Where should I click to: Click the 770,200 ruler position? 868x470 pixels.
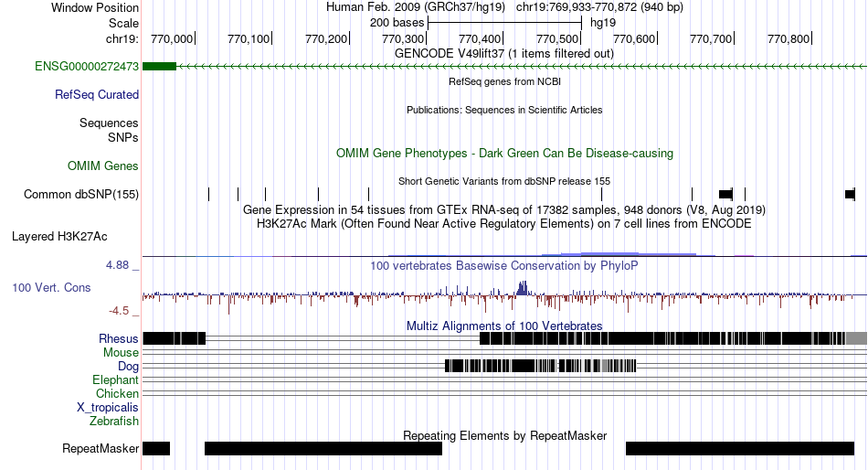coord(326,38)
